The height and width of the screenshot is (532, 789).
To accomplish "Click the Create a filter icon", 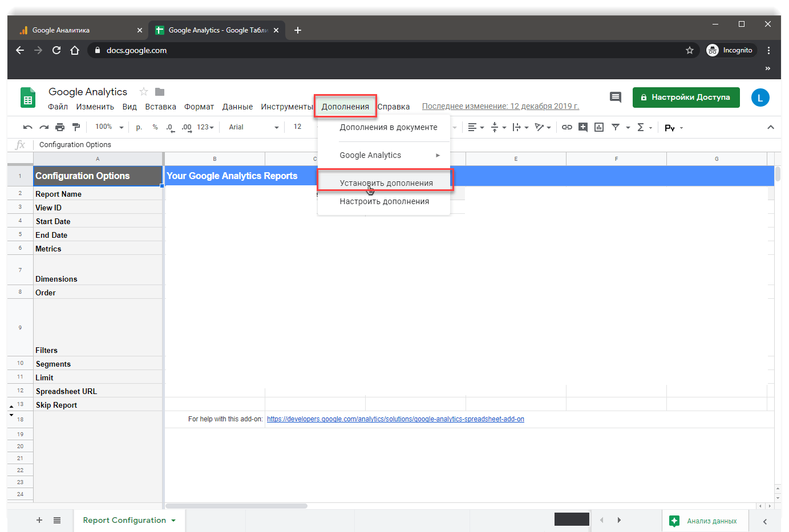I will [x=616, y=127].
